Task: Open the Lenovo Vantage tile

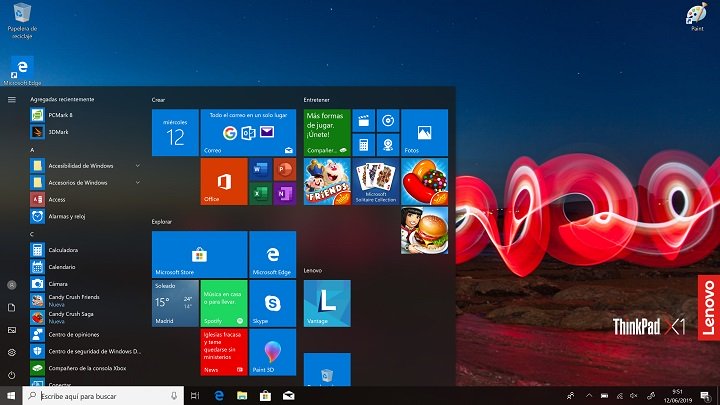Action: click(327, 303)
